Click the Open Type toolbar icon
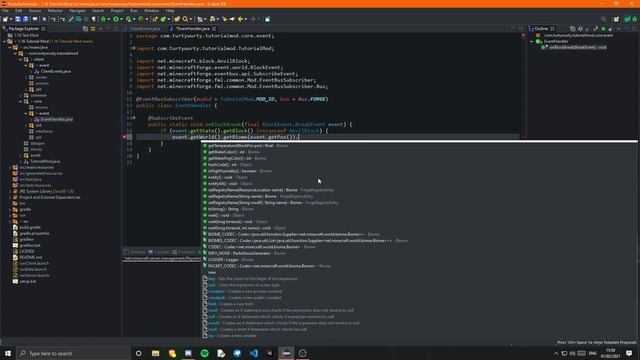The image size is (640, 360). coord(177,19)
